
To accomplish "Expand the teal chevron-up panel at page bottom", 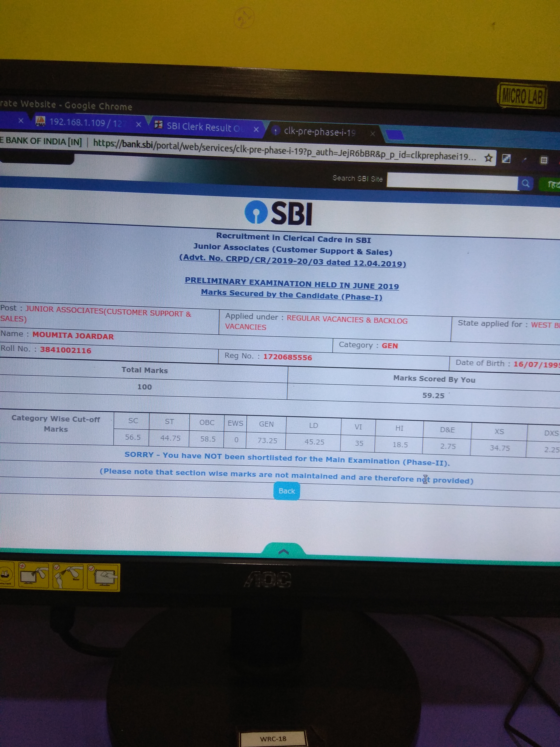I will click(283, 552).
